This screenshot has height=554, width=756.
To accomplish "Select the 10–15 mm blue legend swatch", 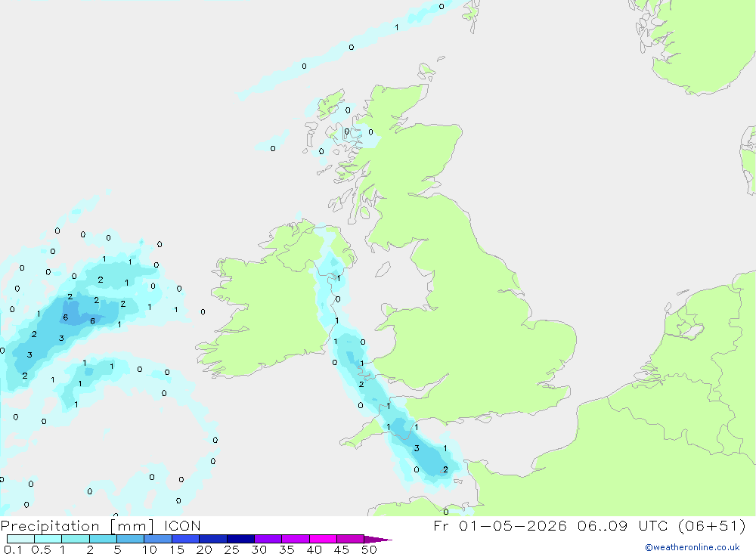I will pos(158,539).
